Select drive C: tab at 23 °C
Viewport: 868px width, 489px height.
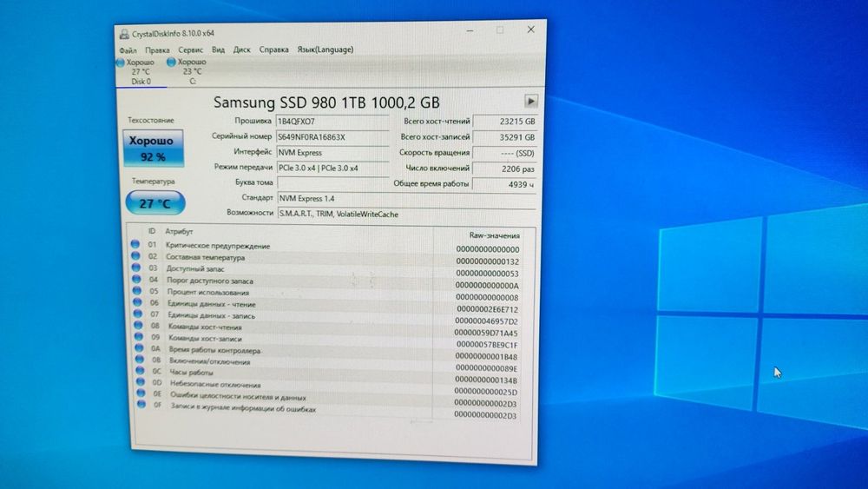(192, 71)
